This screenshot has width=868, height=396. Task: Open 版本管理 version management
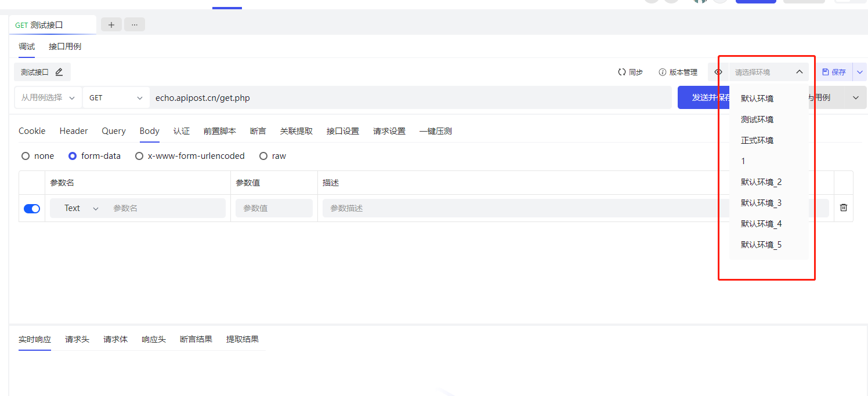(678, 72)
